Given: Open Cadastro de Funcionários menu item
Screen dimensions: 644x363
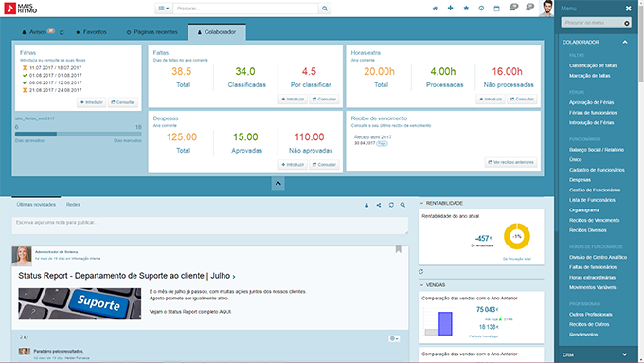Looking at the screenshot, I should [597, 170].
